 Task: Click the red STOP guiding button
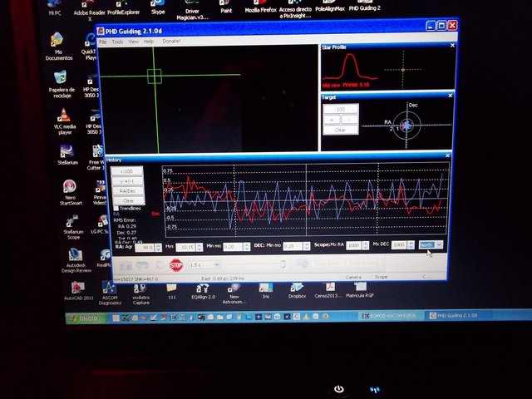[x=175, y=265]
